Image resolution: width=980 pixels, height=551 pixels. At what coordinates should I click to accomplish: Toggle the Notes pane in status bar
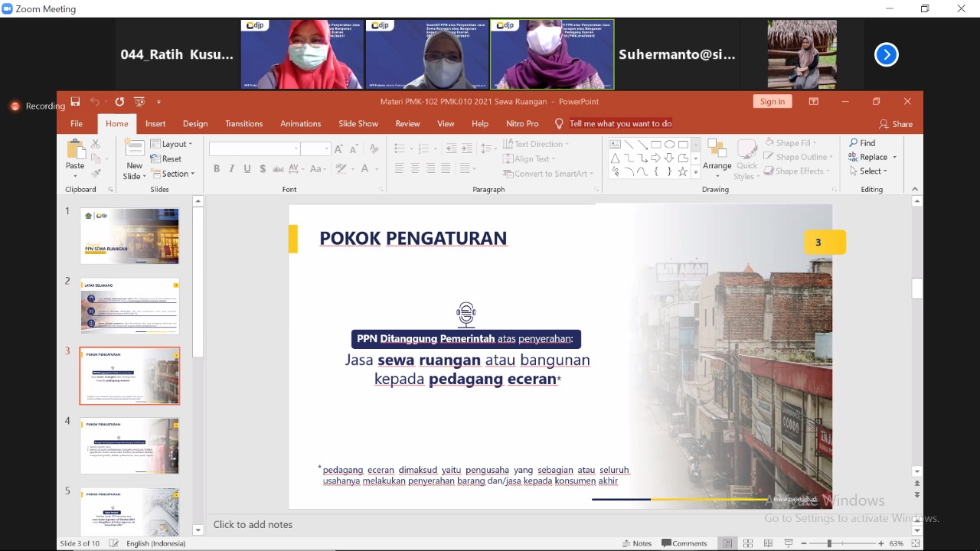pos(637,543)
